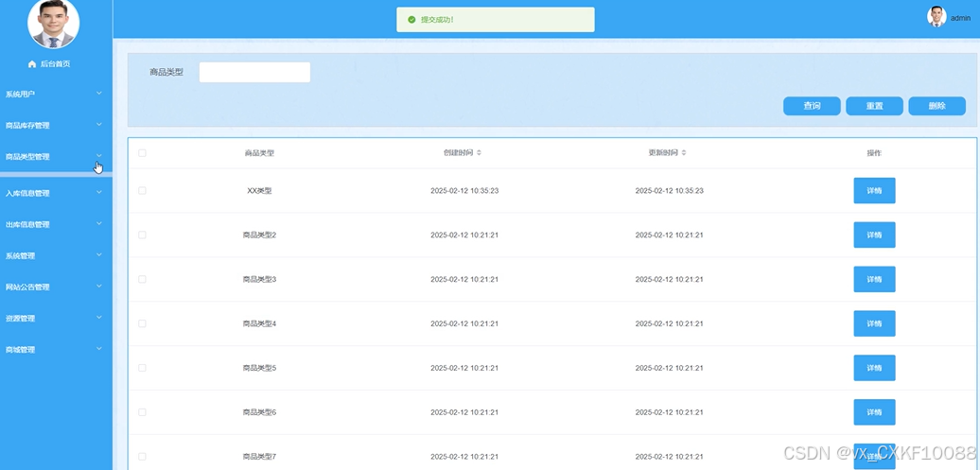The image size is (980, 470).
Task: Check the box for the 商品类型5 row
Action: 142,368
